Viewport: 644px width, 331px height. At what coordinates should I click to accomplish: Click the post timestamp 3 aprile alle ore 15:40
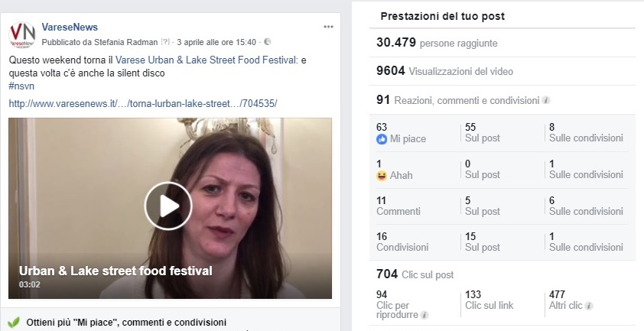click(x=217, y=41)
